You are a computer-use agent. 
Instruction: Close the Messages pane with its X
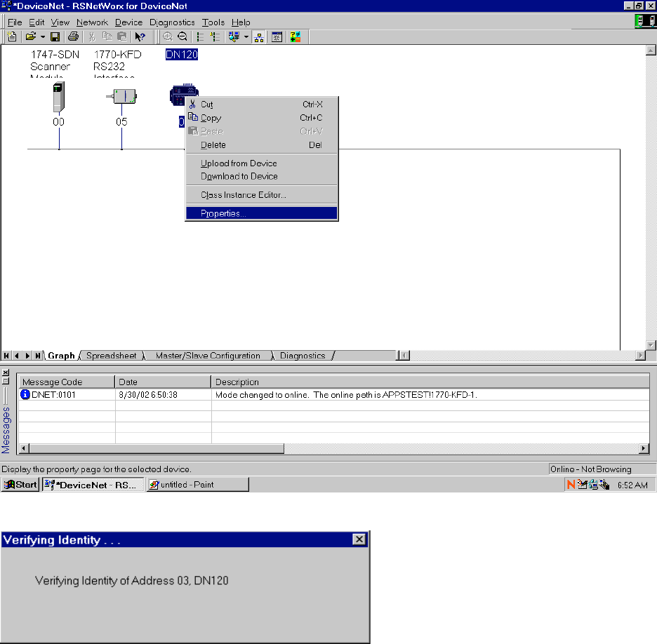[x=6, y=373]
